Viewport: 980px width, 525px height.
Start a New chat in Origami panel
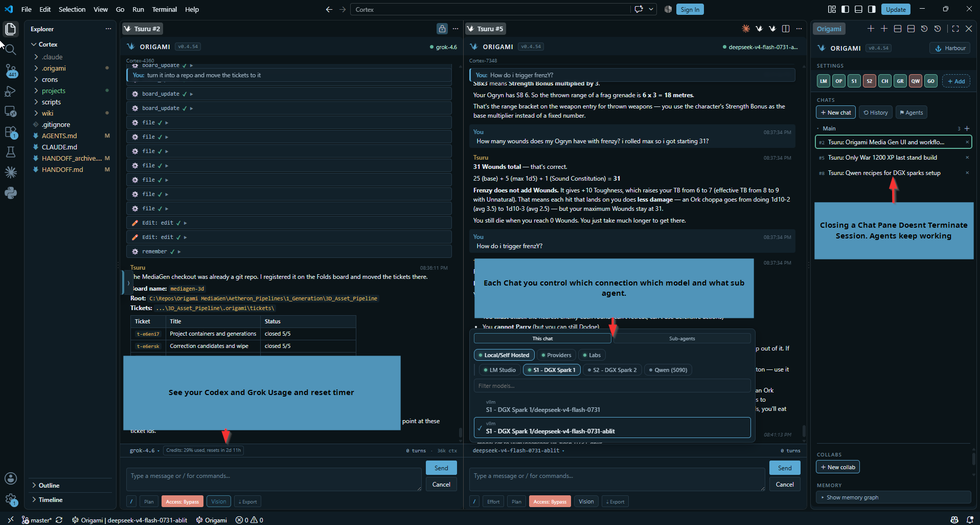(x=836, y=113)
